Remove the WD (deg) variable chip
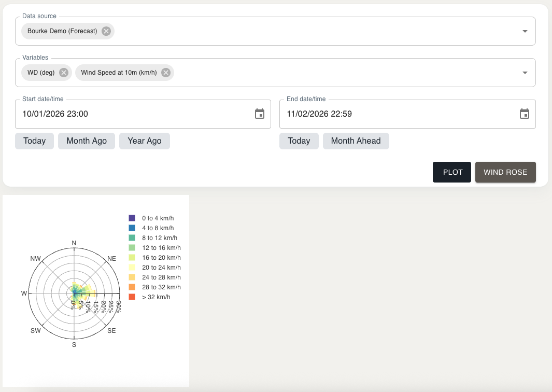This screenshot has height=392, width=552. coord(64,73)
